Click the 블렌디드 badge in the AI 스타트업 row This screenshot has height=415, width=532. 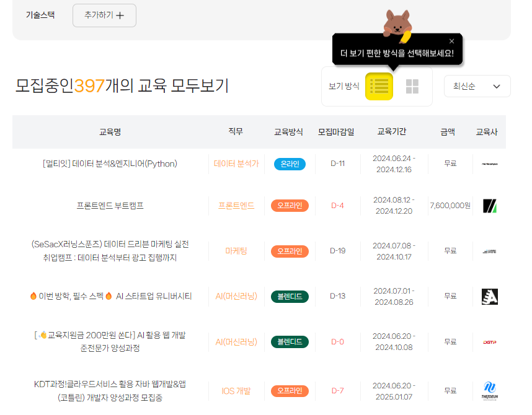coord(290,296)
